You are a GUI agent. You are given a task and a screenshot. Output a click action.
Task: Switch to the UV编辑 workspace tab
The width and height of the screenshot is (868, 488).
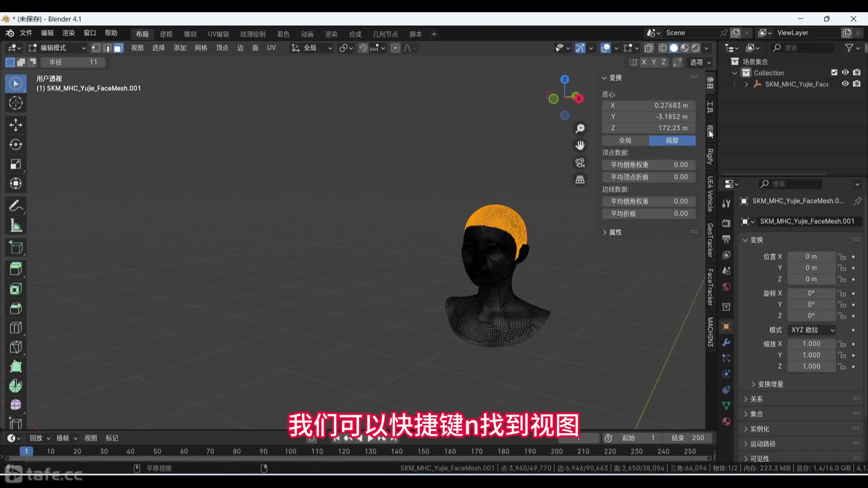[x=218, y=34]
